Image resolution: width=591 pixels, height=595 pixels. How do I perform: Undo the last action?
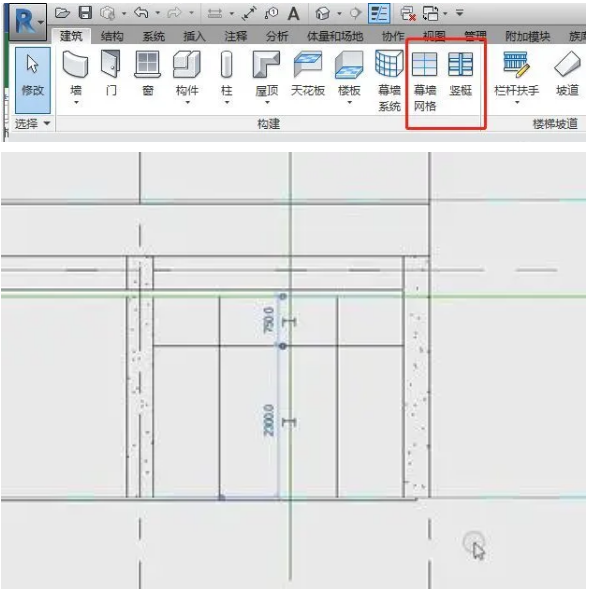[x=141, y=13]
